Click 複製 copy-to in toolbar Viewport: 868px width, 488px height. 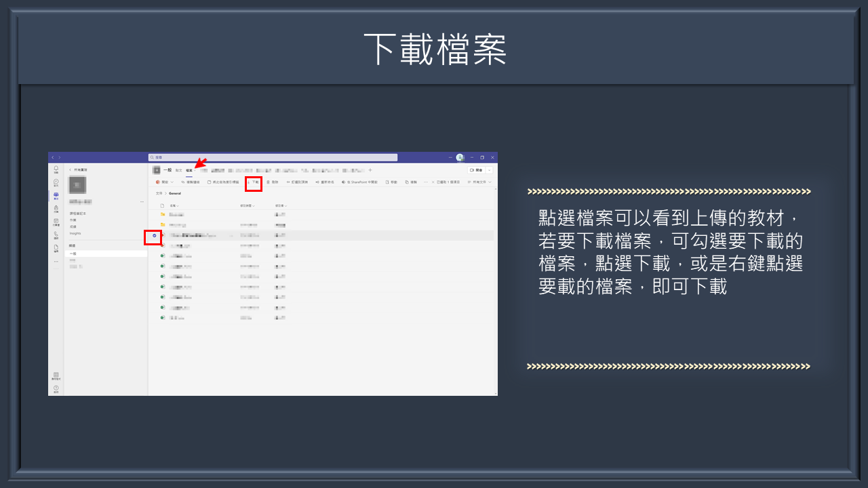point(411,182)
